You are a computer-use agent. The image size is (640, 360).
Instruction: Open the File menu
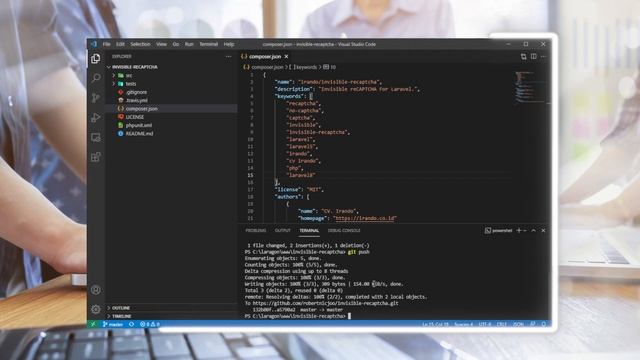(107, 44)
